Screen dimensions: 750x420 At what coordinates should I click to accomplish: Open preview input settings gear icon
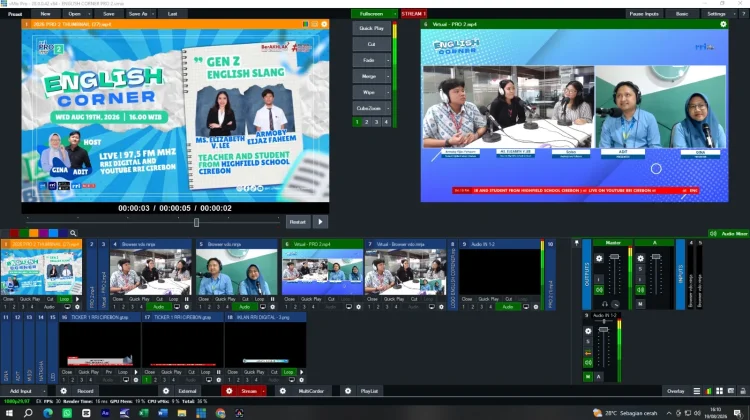(x=324, y=24)
